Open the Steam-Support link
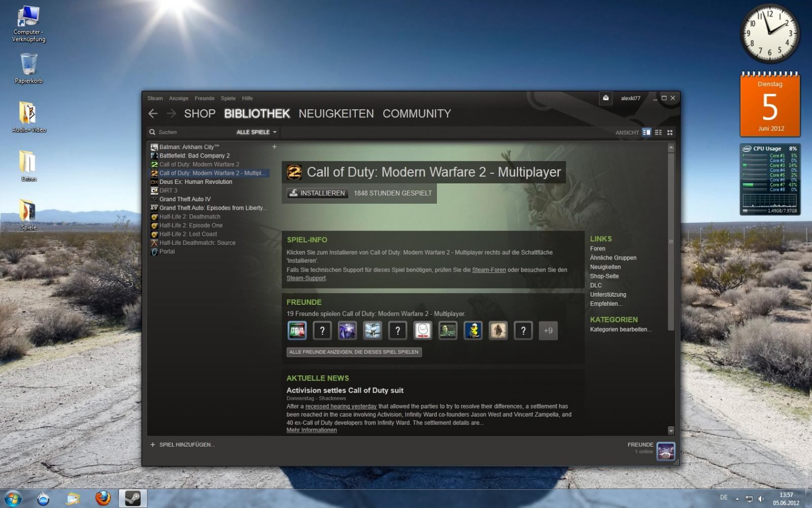 pos(306,278)
